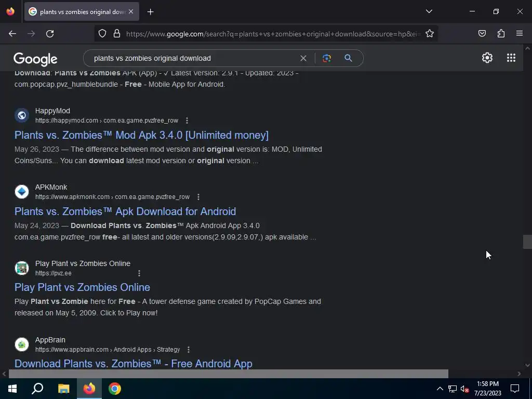This screenshot has width=532, height=399.
Task: Open Plants vs. Zombies Apk Download for Android
Action: [125, 211]
